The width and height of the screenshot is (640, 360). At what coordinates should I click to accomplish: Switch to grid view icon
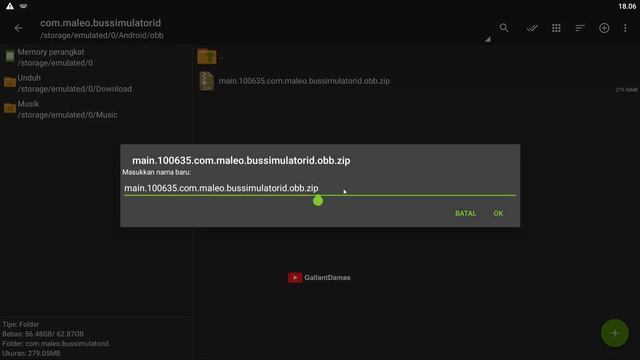[x=556, y=28]
